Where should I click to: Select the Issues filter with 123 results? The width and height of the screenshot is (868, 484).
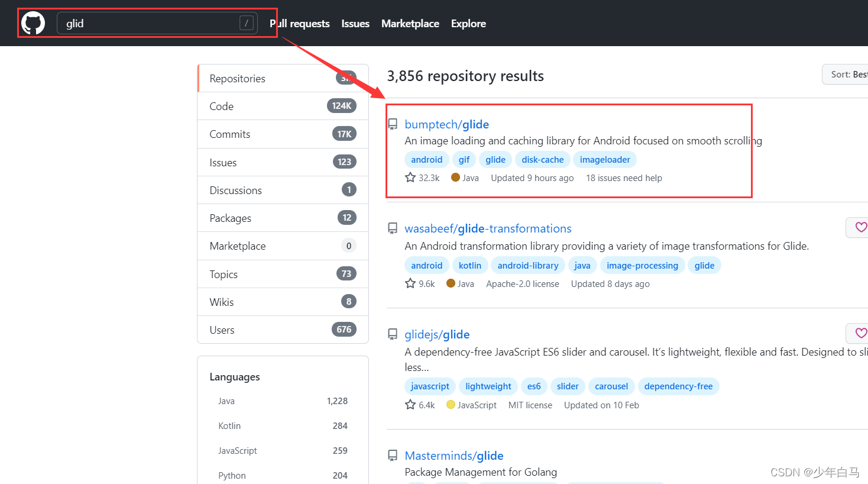[283, 163]
